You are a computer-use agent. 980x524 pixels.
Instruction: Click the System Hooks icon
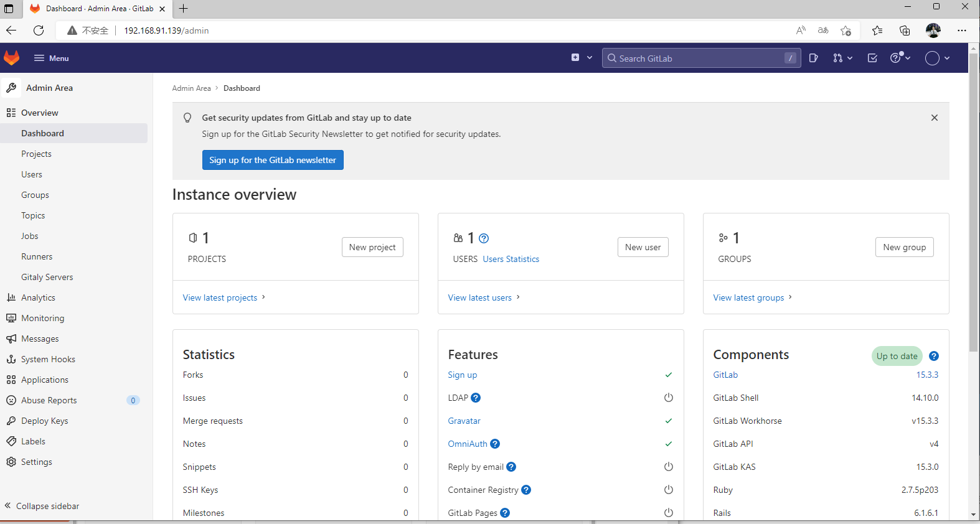[11, 359]
